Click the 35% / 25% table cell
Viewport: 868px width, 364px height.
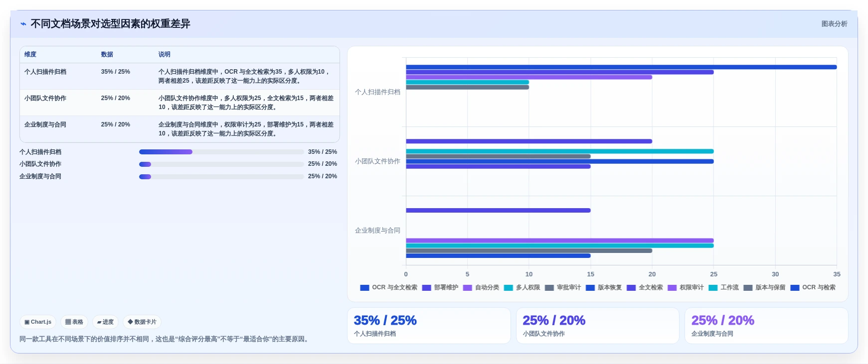tap(116, 72)
